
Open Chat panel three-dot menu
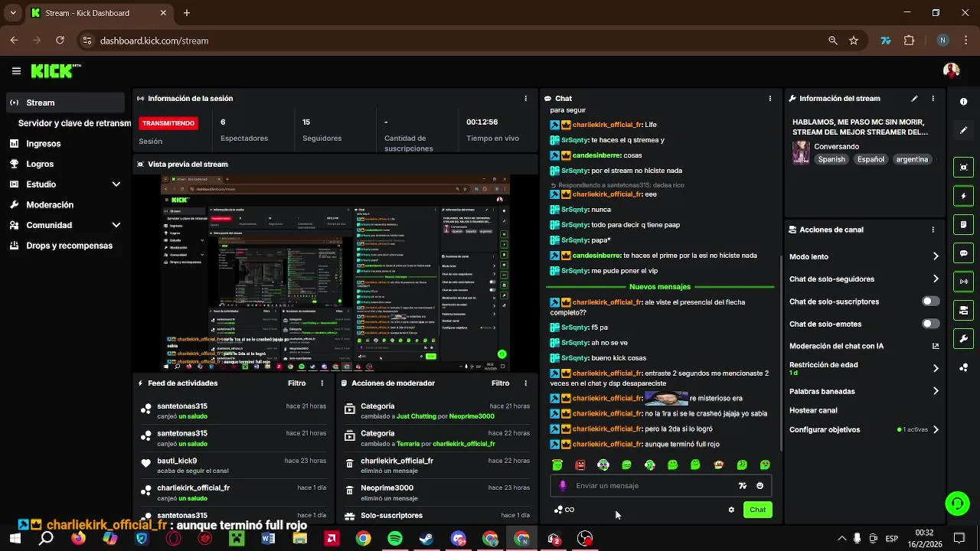(x=769, y=99)
